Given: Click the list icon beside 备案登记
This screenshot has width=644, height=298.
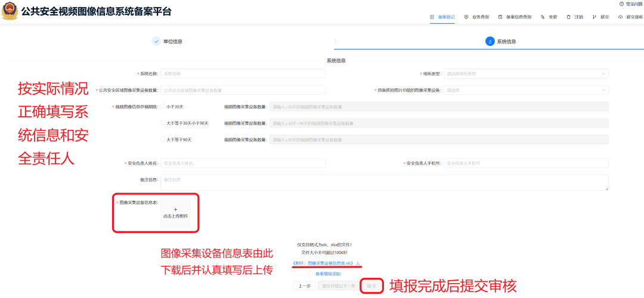Looking at the screenshot, I should point(432,17).
